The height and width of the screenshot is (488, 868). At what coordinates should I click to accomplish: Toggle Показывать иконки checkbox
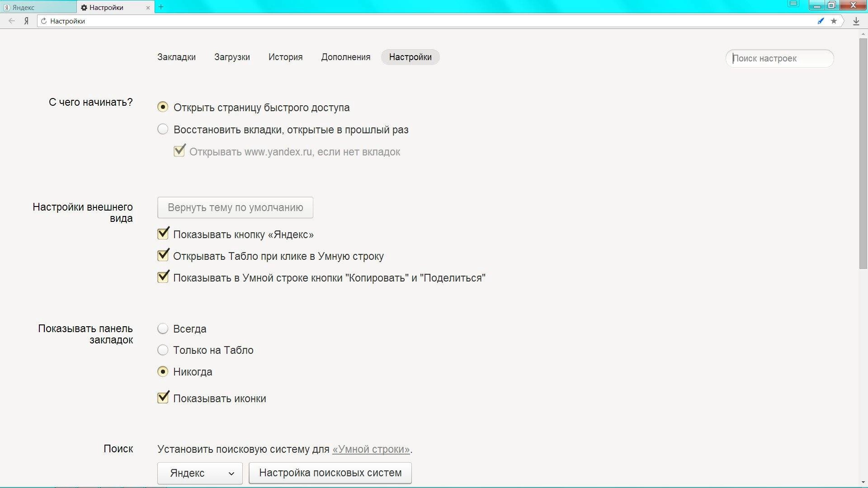pos(163,397)
